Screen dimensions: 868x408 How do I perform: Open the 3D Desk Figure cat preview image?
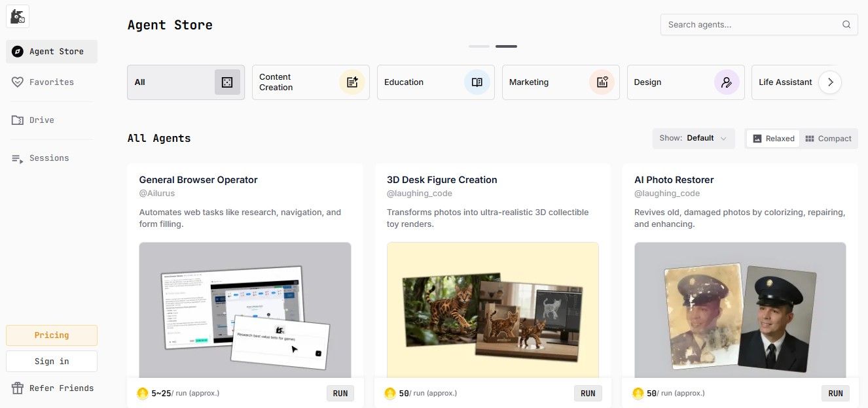[x=492, y=310]
